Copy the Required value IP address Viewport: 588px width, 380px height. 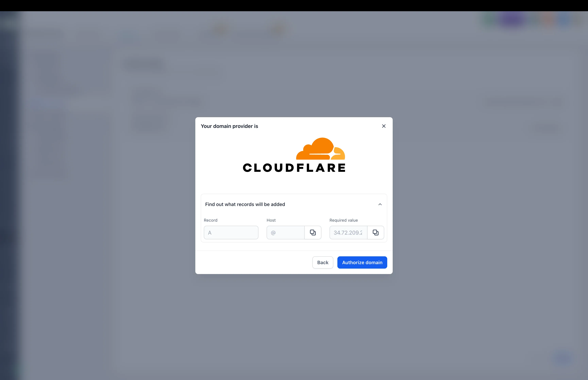375,233
